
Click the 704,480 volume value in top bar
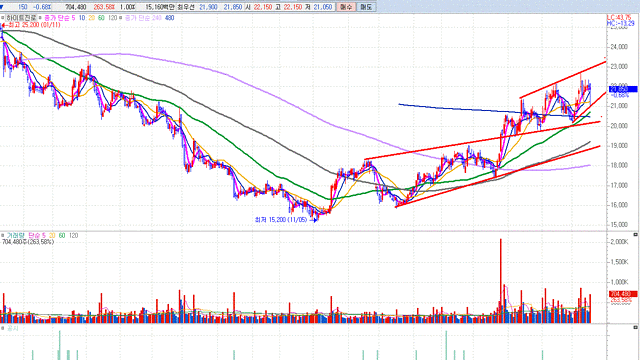click(x=76, y=7)
